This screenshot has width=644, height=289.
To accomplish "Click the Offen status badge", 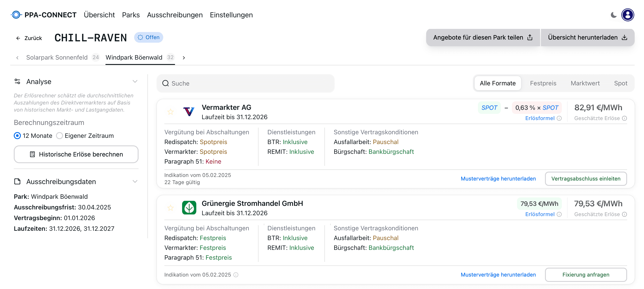I will tap(149, 37).
